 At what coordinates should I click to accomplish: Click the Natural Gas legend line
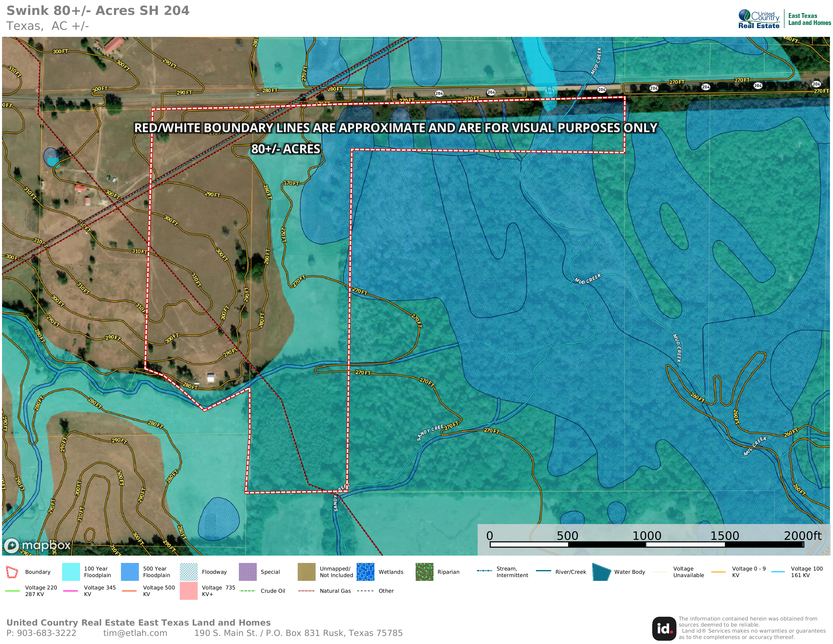pos(306,591)
